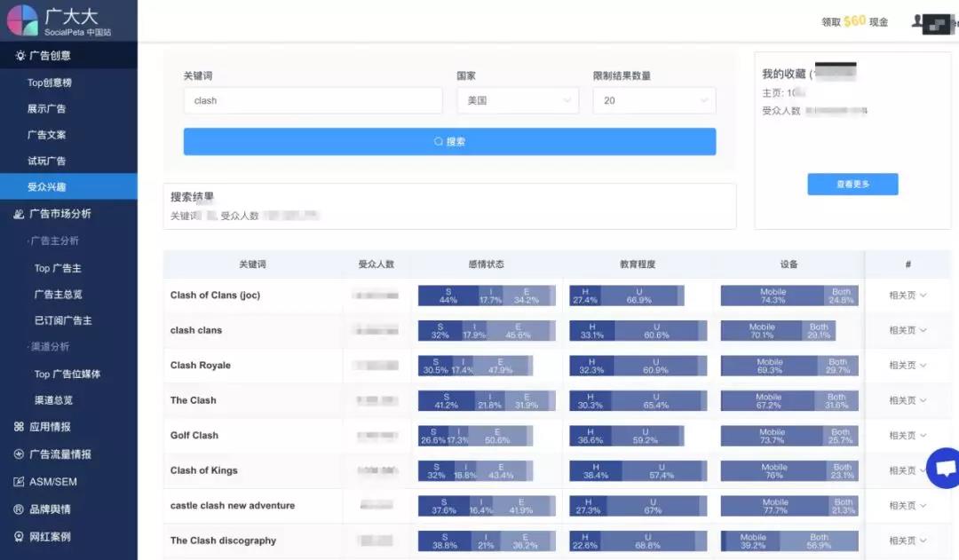
Task: Open the floating chat support bubble
Action: [944, 469]
